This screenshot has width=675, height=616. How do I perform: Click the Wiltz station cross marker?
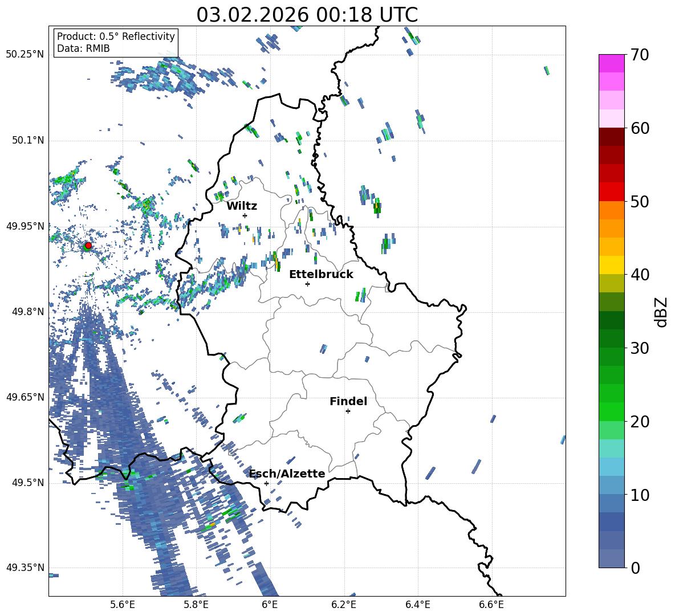[x=245, y=215]
